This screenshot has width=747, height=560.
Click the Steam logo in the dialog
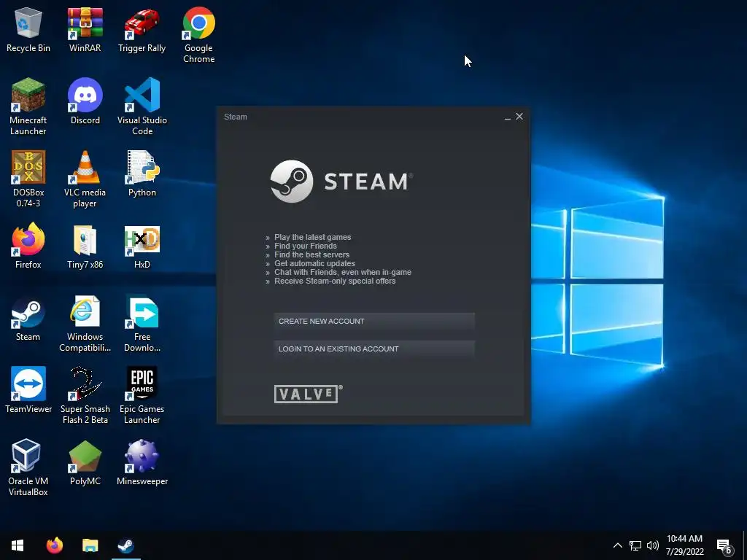coord(341,182)
